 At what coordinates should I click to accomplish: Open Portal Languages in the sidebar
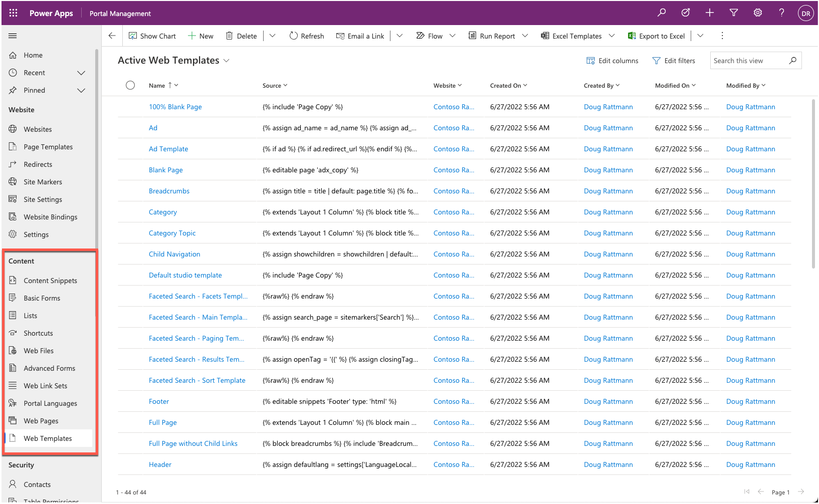49,403
